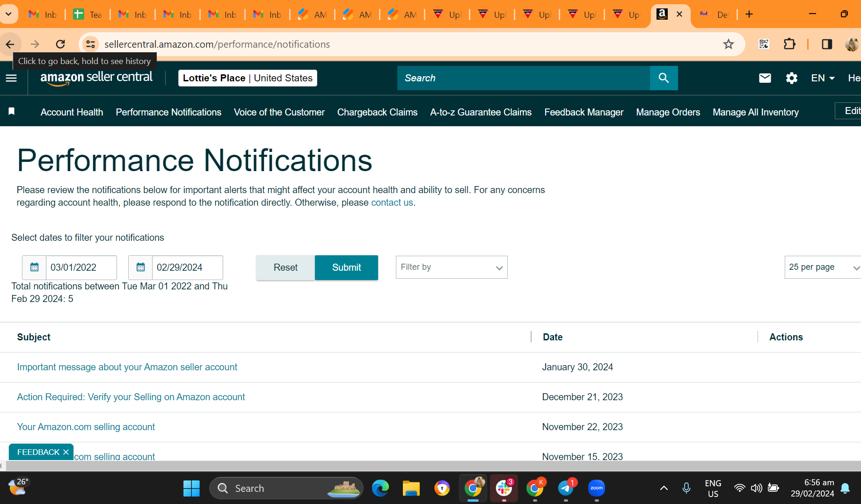Screen dimensions: 861x504
Task: Submit the date filter
Action: point(346,267)
